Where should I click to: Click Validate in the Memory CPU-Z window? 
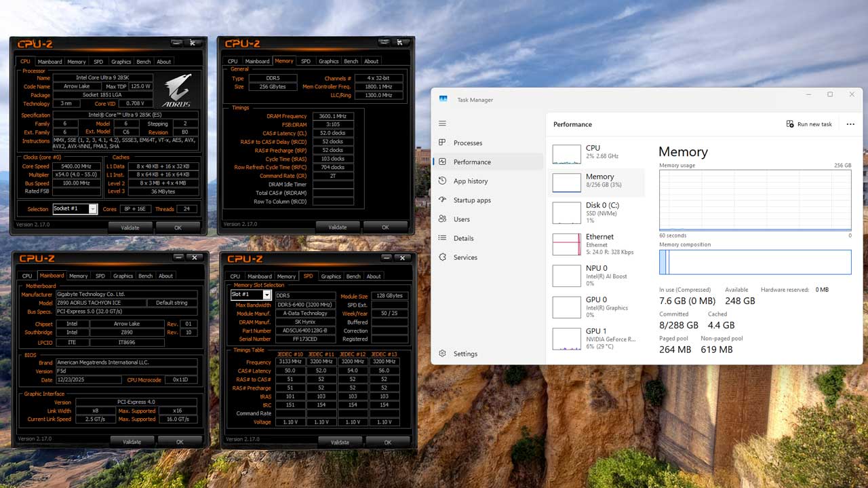pos(338,227)
